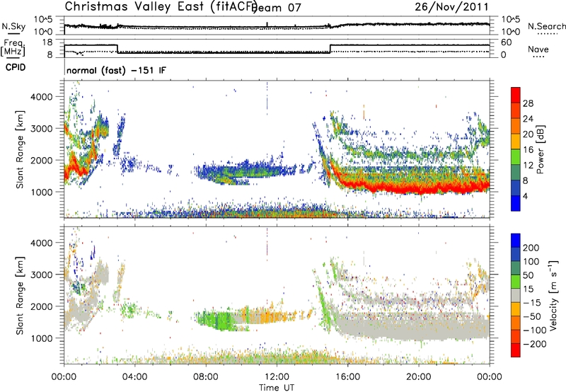Click the '60' Nave axis tick
The image size is (566, 392).
pyautogui.click(x=506, y=42)
